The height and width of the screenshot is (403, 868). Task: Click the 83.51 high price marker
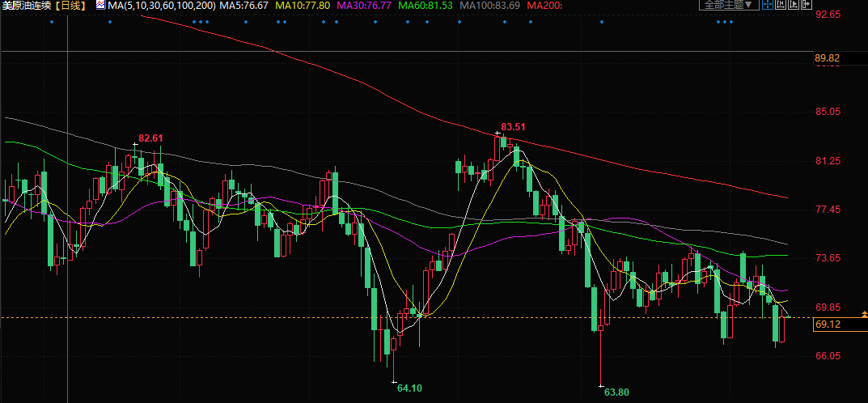[513, 127]
